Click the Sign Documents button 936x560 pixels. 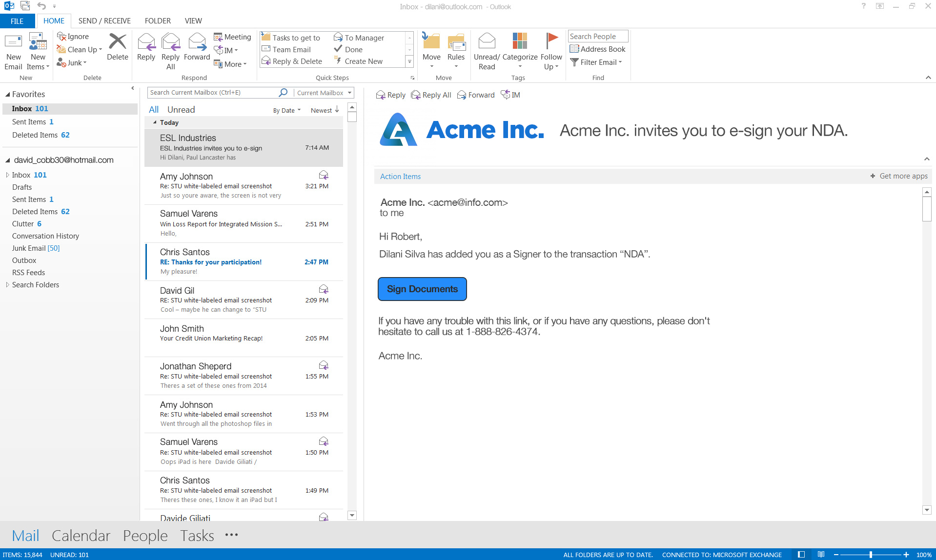point(422,289)
